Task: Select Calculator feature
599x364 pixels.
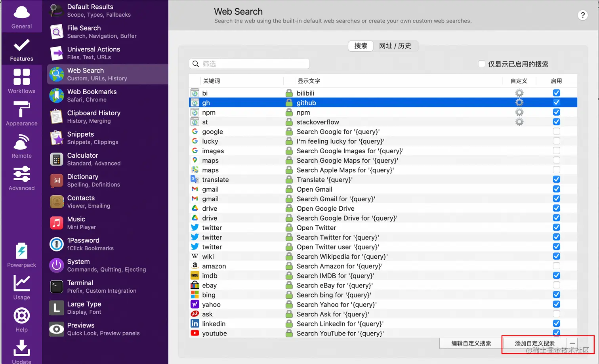Action: pos(108,159)
